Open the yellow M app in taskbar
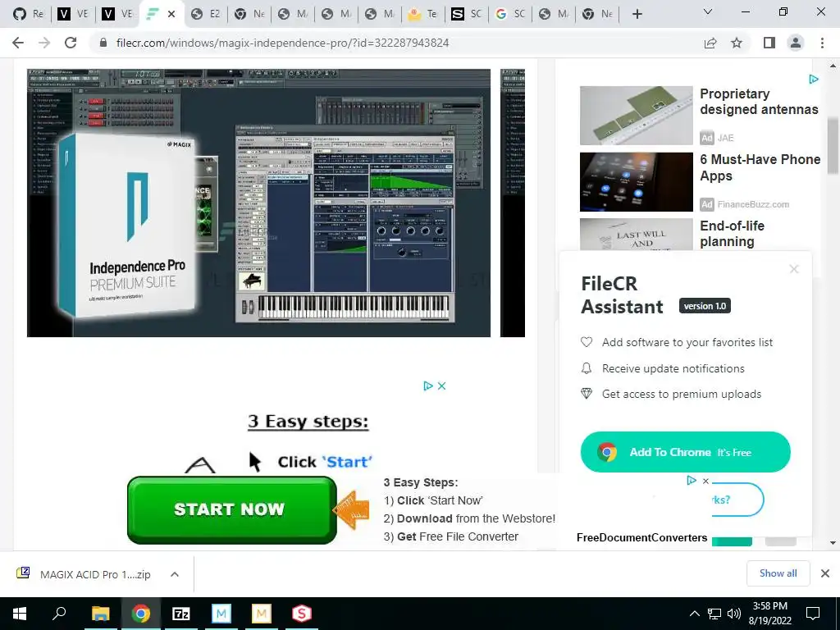Image resolution: width=840 pixels, height=630 pixels. coord(262,614)
